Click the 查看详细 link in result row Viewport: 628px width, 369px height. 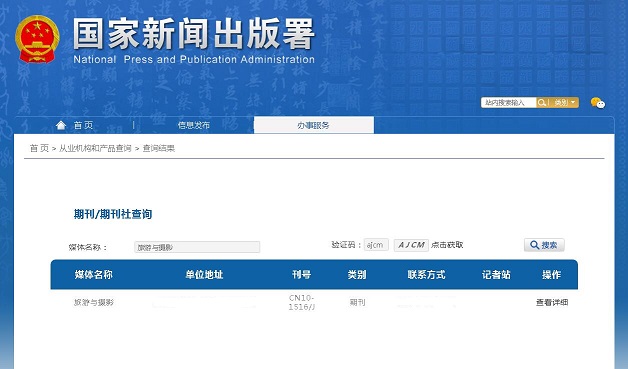pos(552,302)
